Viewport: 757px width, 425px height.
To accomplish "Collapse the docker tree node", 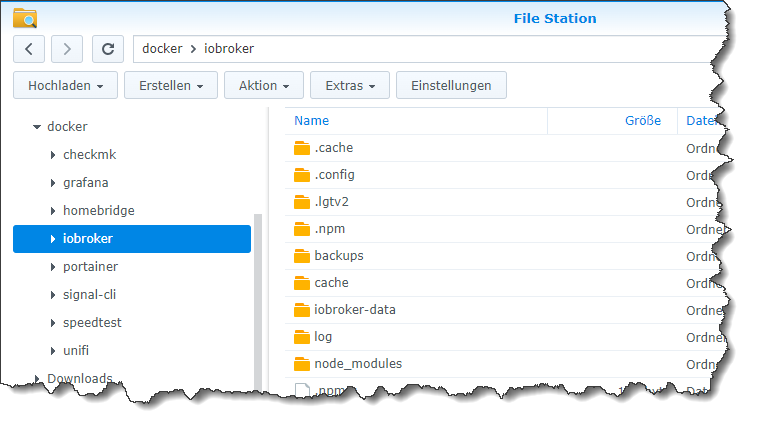I will tap(37, 127).
